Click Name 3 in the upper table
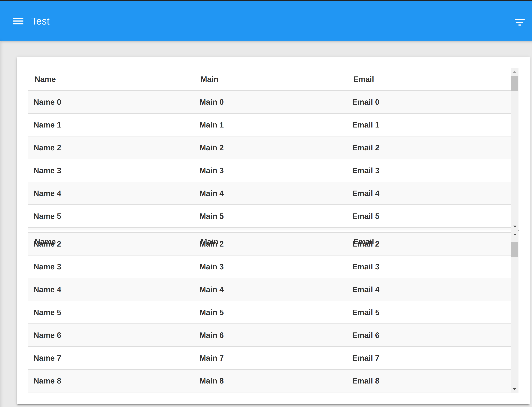The image size is (532, 407). 47,170
